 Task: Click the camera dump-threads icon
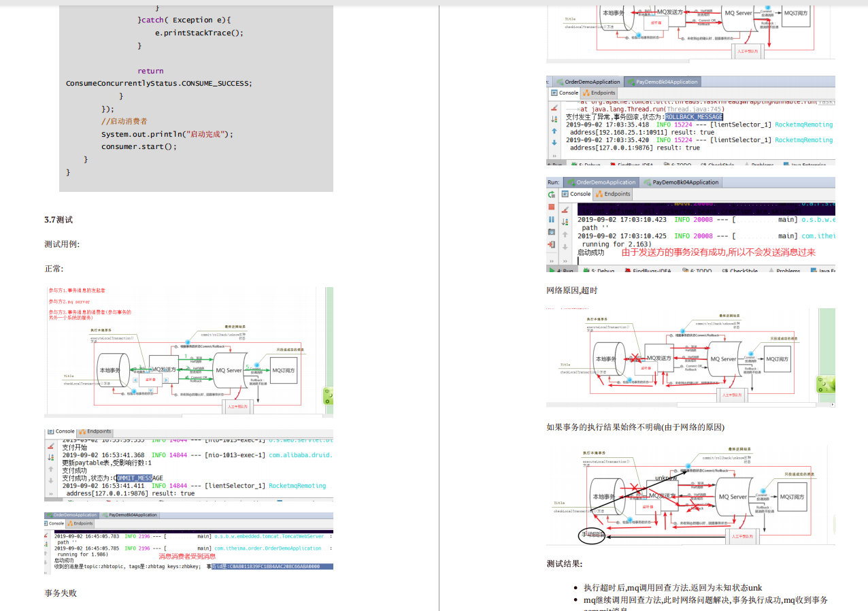point(552,232)
